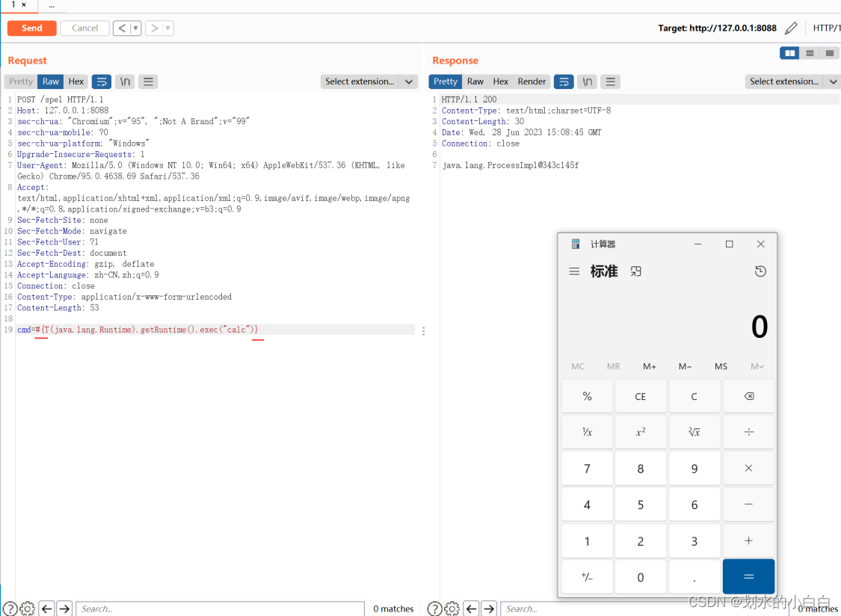Click Calculator equals key
Viewport: 841px width, 616px height.
[x=749, y=577]
